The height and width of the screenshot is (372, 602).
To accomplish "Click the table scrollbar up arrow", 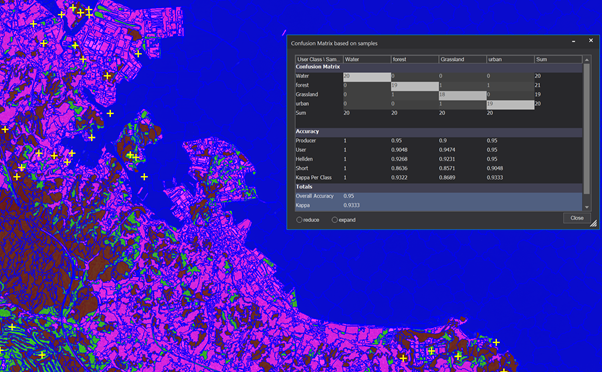I will coord(587,60).
